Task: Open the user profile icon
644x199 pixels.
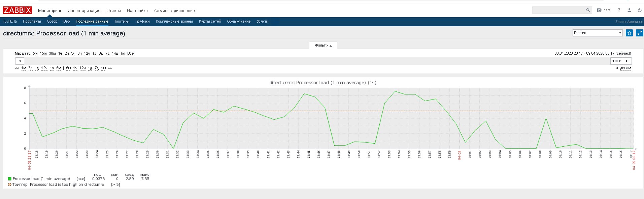Action: (x=629, y=10)
